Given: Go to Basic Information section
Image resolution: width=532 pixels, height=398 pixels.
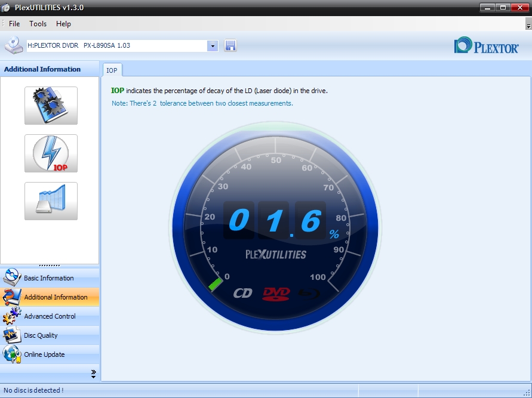Looking at the screenshot, I should click(50, 277).
